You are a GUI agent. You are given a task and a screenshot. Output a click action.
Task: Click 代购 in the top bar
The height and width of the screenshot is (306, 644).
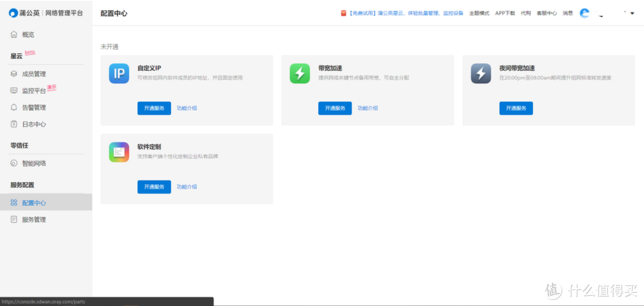coord(526,13)
